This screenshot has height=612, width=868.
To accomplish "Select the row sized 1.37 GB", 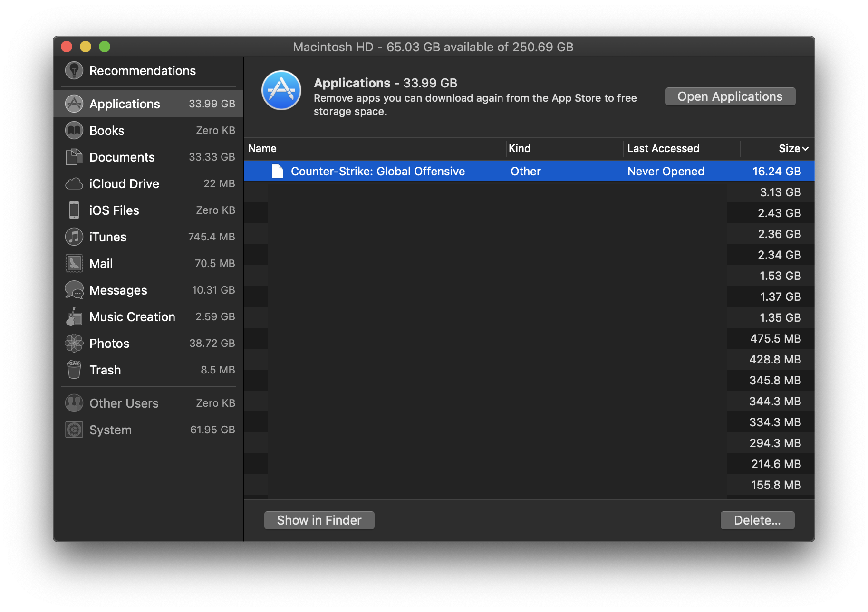I will pyautogui.click(x=529, y=296).
